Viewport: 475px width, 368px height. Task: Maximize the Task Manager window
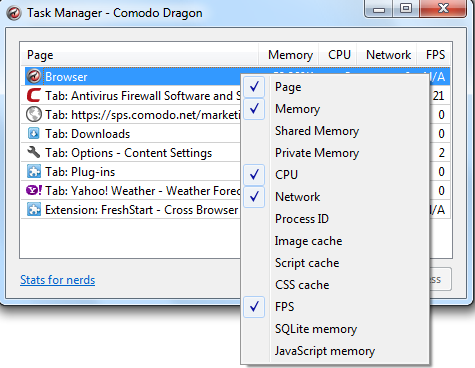(x=406, y=8)
